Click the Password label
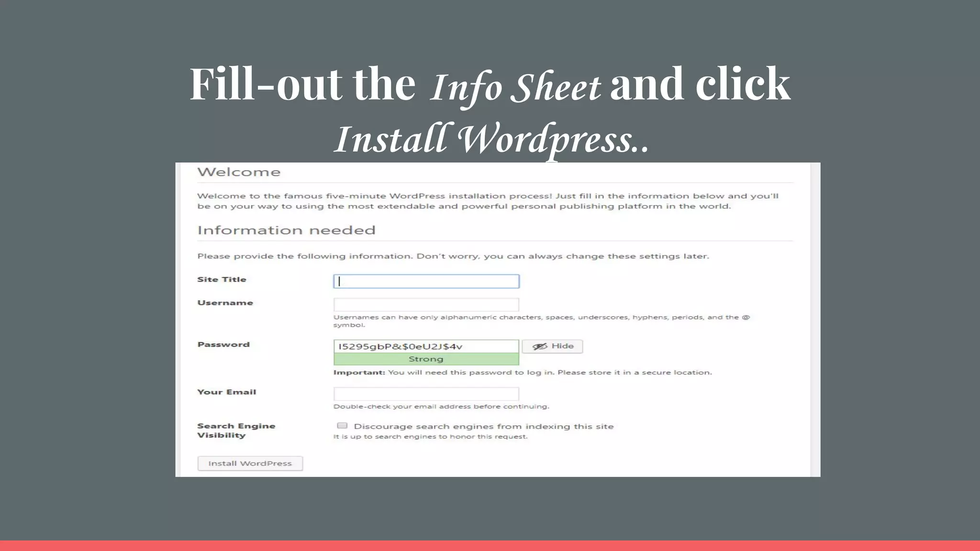This screenshot has width=980, height=551. (223, 344)
